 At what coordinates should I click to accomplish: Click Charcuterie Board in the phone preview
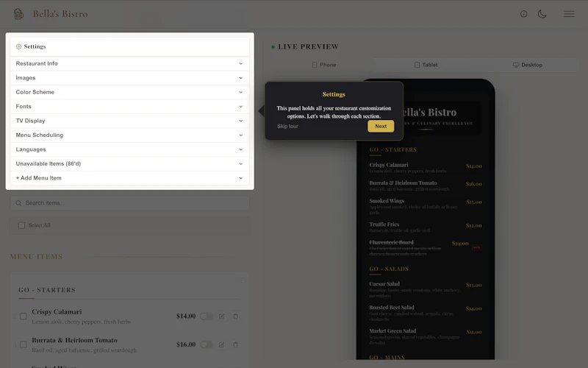(x=391, y=242)
